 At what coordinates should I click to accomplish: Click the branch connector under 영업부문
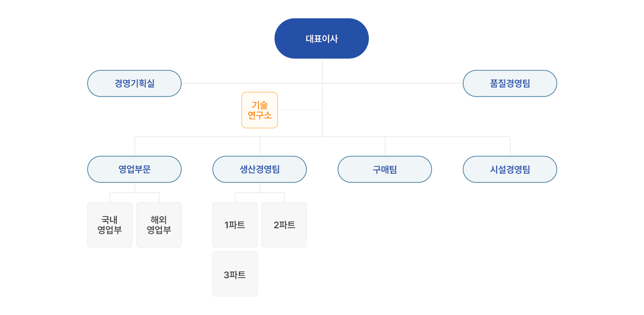135,193
